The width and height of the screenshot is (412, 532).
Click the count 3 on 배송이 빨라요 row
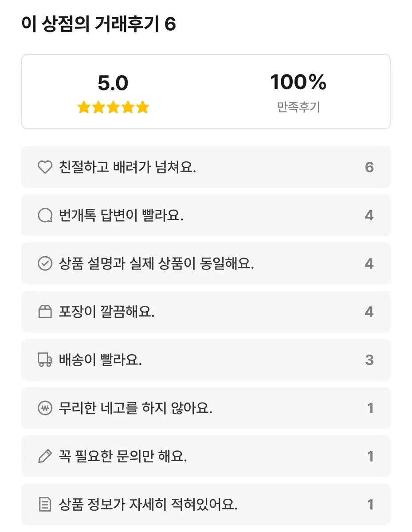pos(369,360)
